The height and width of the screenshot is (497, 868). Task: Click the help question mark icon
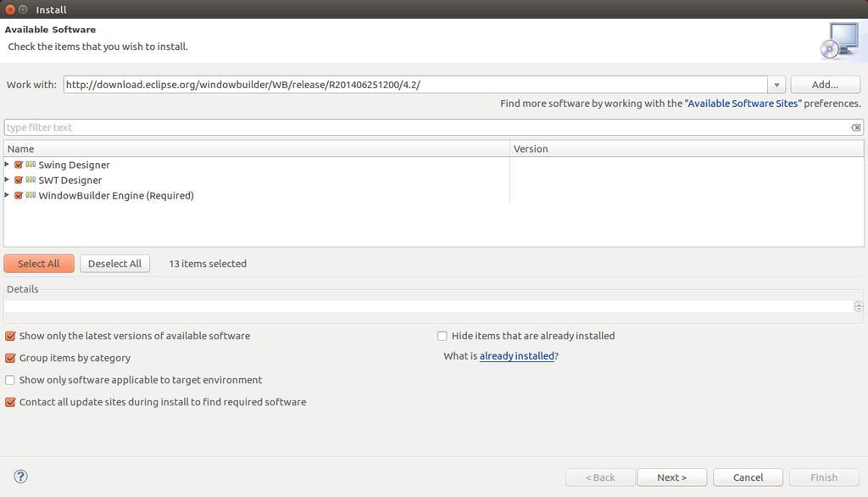click(x=20, y=477)
